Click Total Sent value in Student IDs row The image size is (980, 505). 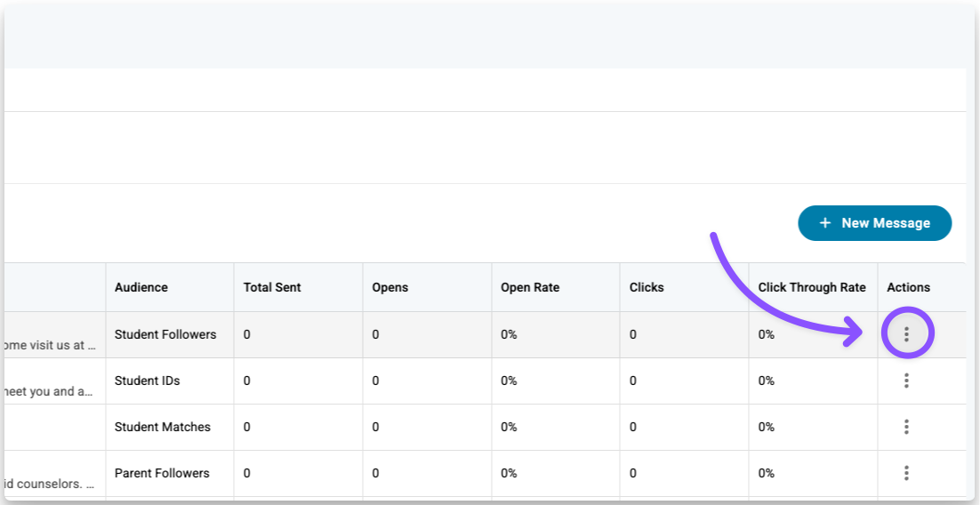tap(247, 381)
